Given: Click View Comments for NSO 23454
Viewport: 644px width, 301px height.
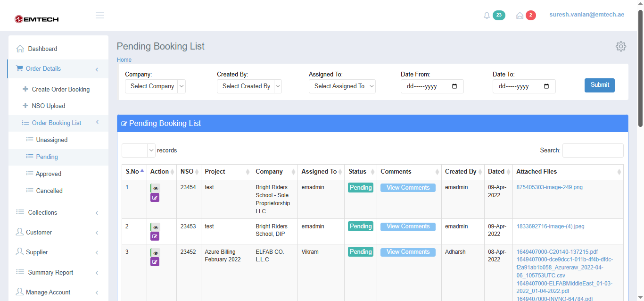Looking at the screenshot, I should [408, 188].
